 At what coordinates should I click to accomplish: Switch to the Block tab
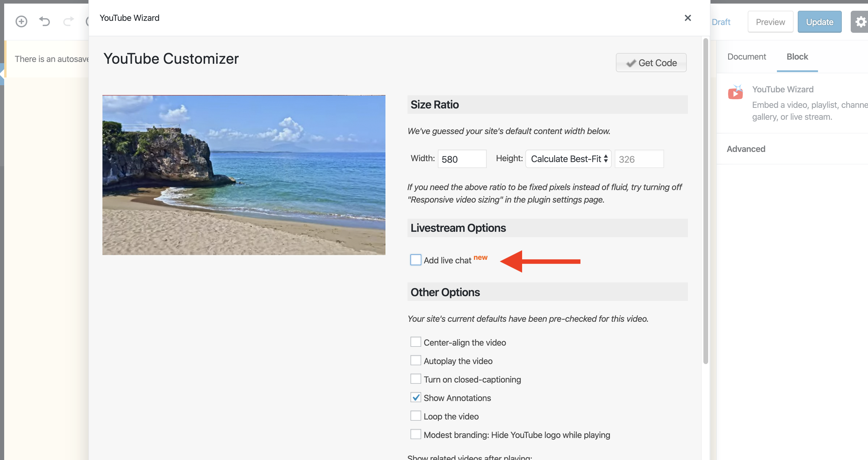(x=797, y=56)
